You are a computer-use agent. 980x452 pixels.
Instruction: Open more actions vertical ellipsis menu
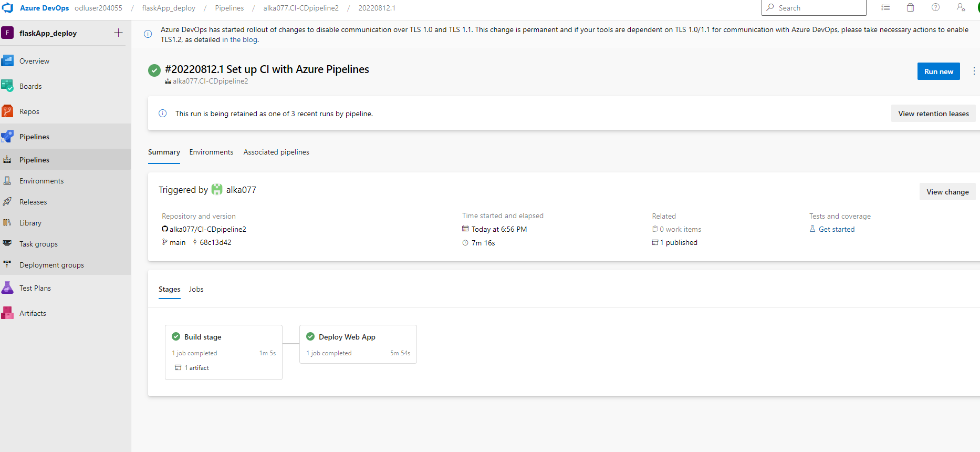pos(974,71)
